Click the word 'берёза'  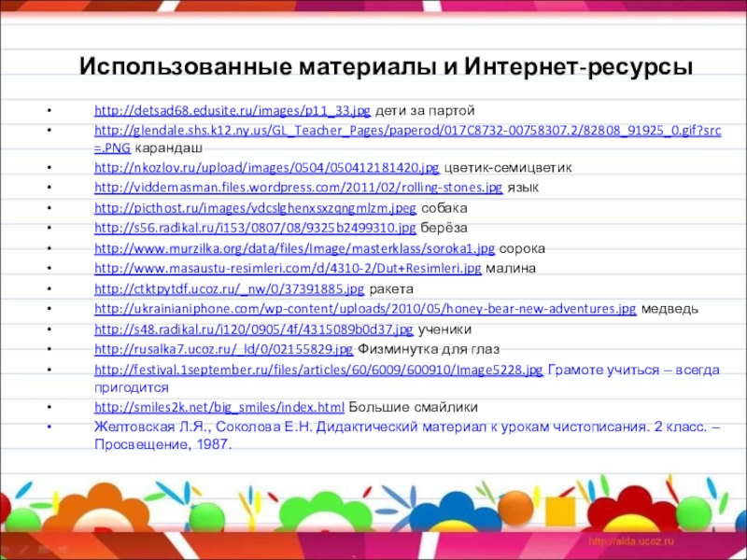pos(444,228)
